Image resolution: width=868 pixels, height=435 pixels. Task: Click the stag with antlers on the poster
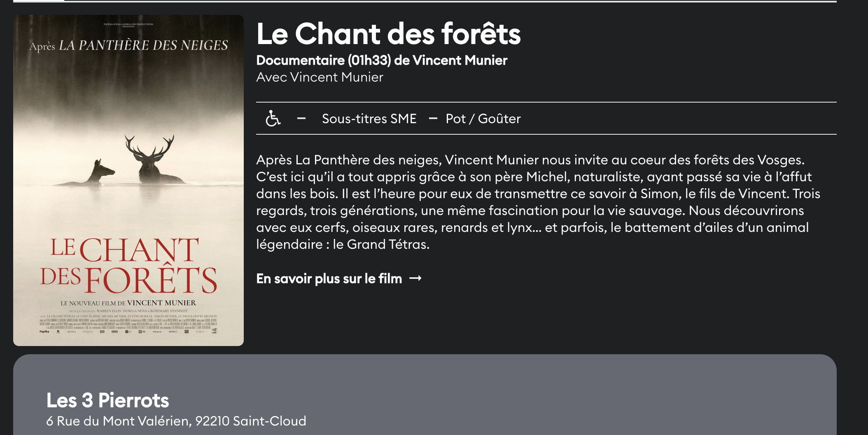[x=151, y=161]
